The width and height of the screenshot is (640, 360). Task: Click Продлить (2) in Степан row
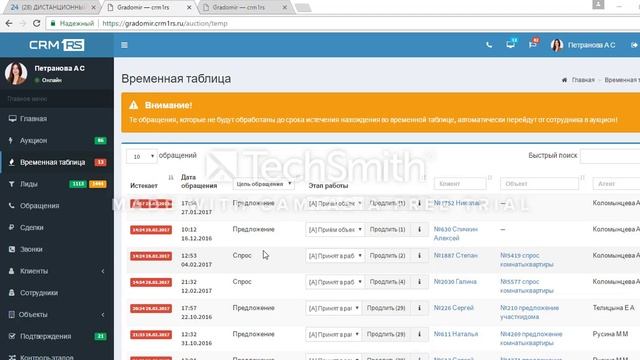tap(387, 256)
